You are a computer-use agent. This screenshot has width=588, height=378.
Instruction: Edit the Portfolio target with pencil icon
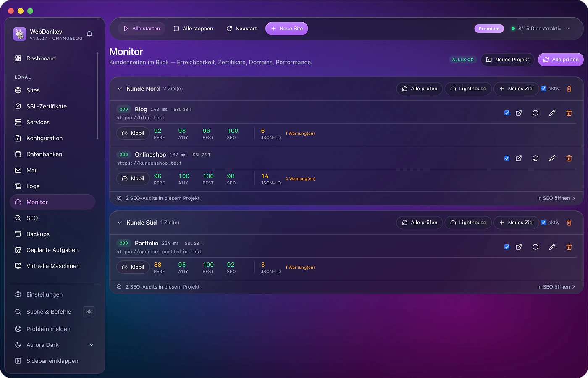coord(552,247)
